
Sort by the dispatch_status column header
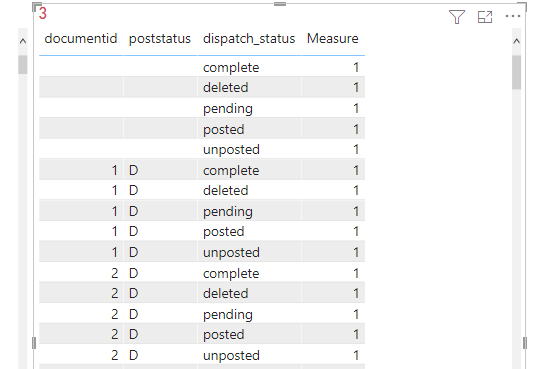coord(249,39)
